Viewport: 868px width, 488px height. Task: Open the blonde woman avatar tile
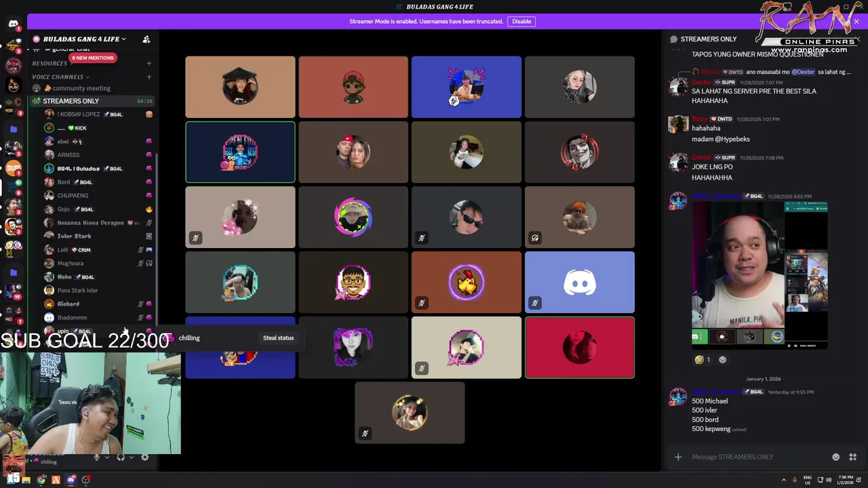point(580,87)
